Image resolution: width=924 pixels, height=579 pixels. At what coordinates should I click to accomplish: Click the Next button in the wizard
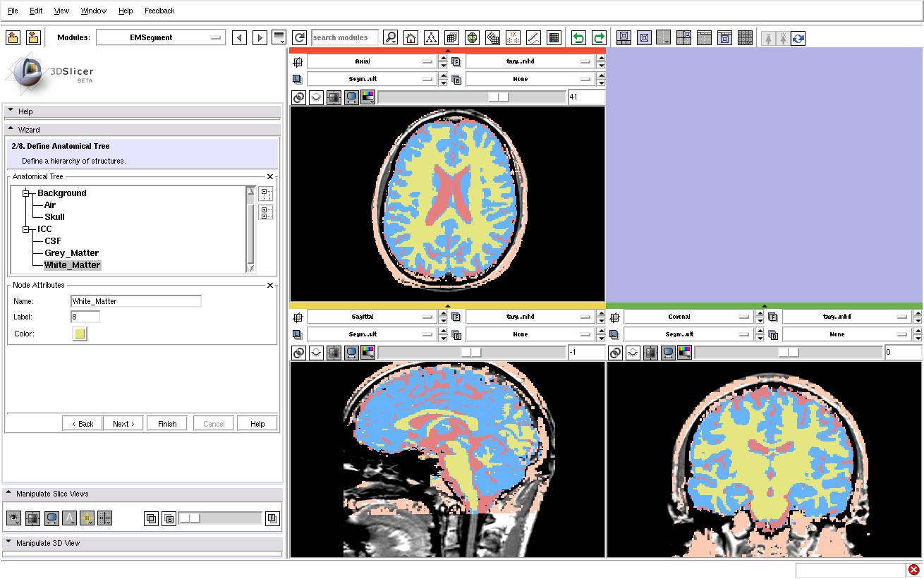(124, 424)
